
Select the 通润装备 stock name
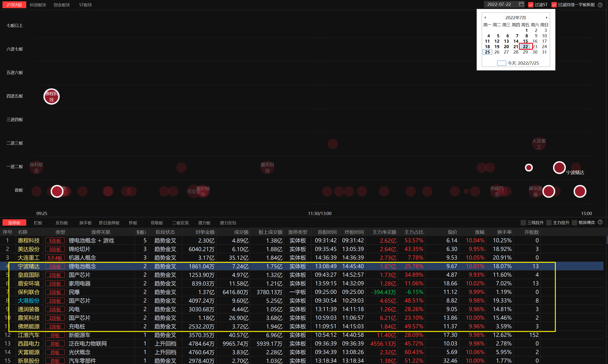click(x=29, y=309)
